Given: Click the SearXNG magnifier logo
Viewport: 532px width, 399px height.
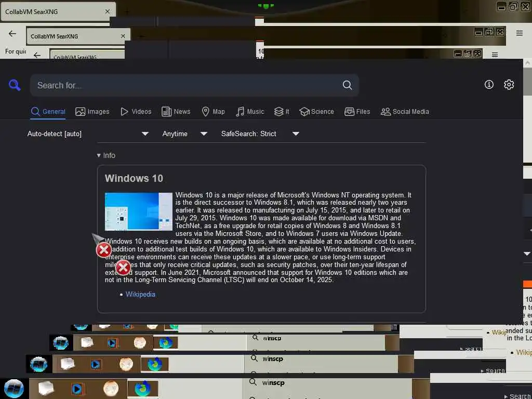Looking at the screenshot, I should click(x=15, y=85).
